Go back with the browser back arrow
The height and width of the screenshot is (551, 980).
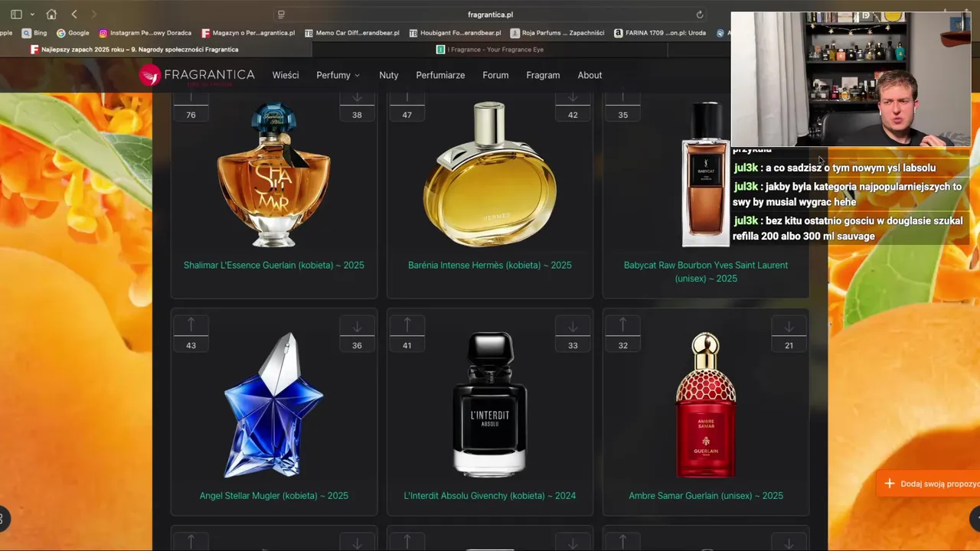74,15
